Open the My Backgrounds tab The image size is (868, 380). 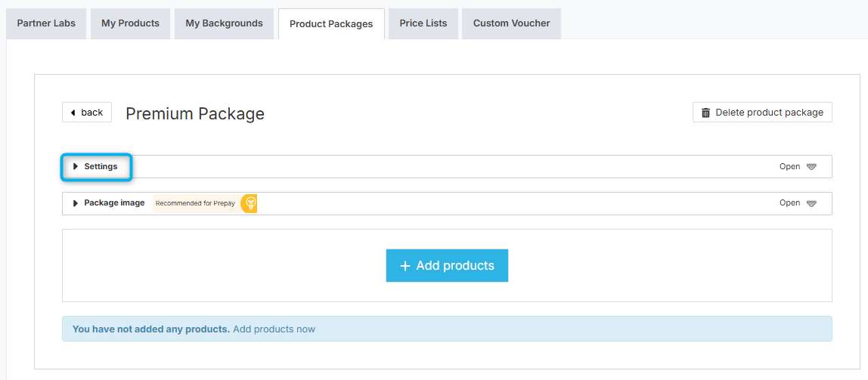pos(225,23)
